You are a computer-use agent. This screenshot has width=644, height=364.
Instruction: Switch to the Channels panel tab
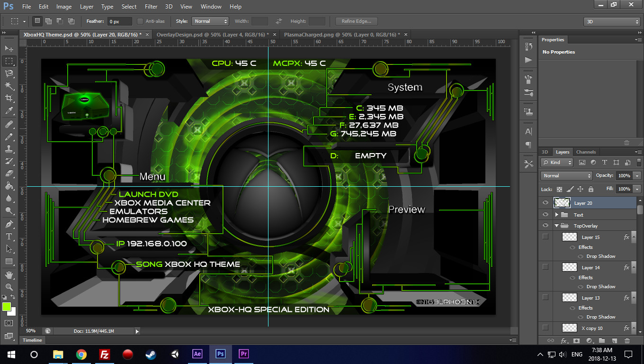586,152
